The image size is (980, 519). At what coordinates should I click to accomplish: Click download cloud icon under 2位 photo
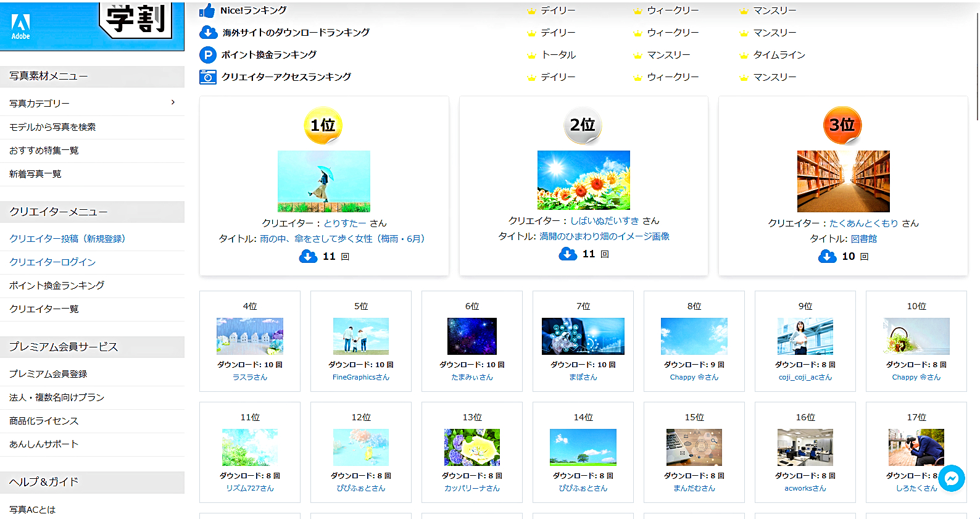[x=568, y=254]
